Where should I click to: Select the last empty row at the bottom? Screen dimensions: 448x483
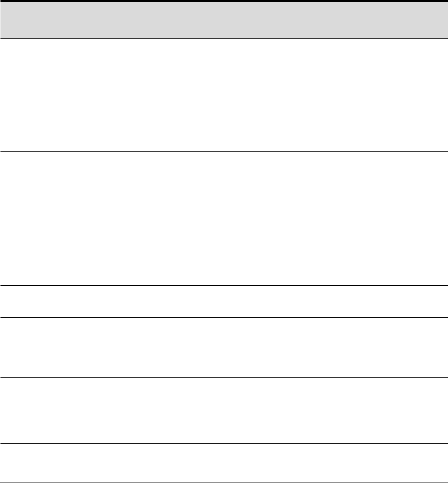tap(224, 463)
